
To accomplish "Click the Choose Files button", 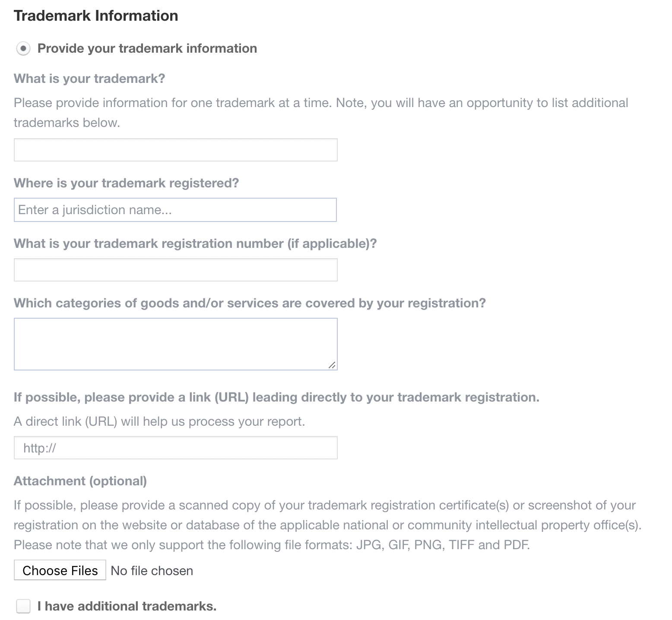I will click(60, 570).
